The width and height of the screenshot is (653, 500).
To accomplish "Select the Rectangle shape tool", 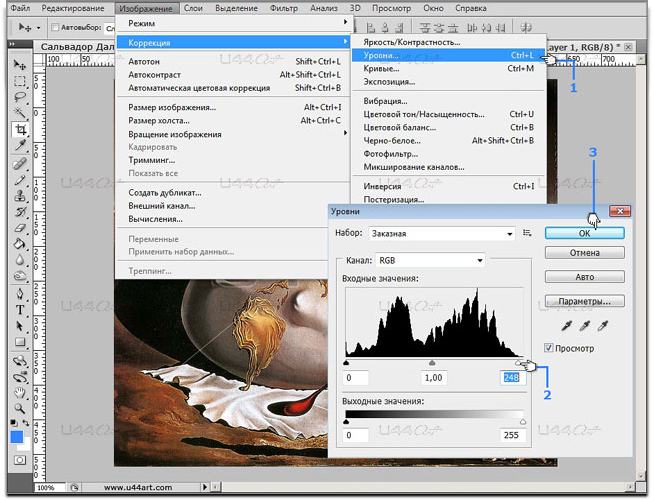I will coord(20,342).
